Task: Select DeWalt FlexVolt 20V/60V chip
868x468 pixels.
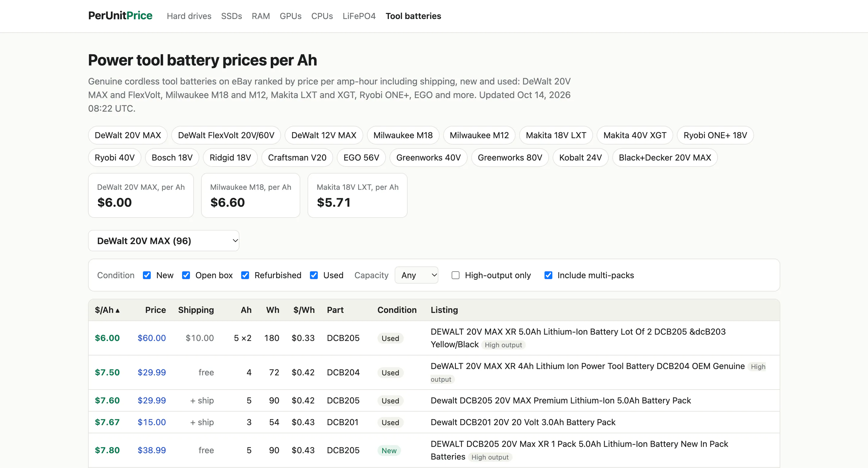Action: point(226,135)
